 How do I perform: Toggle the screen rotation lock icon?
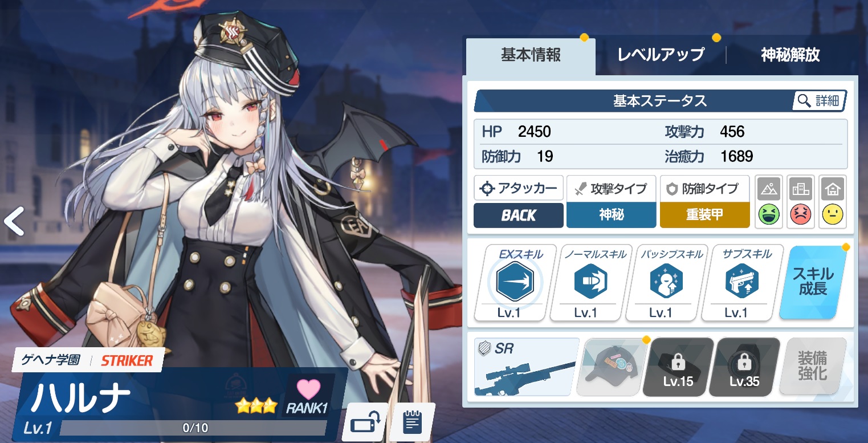pyautogui.click(x=365, y=422)
